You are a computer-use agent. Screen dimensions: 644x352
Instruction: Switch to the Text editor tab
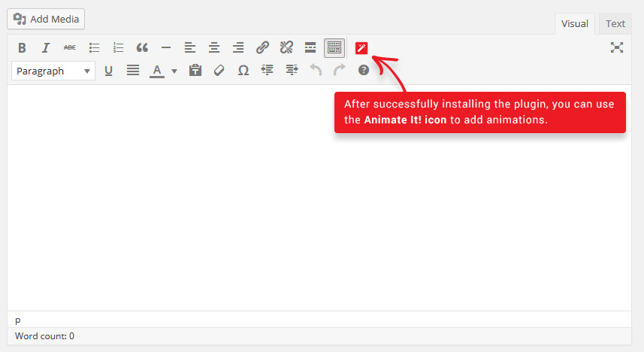pyautogui.click(x=615, y=23)
